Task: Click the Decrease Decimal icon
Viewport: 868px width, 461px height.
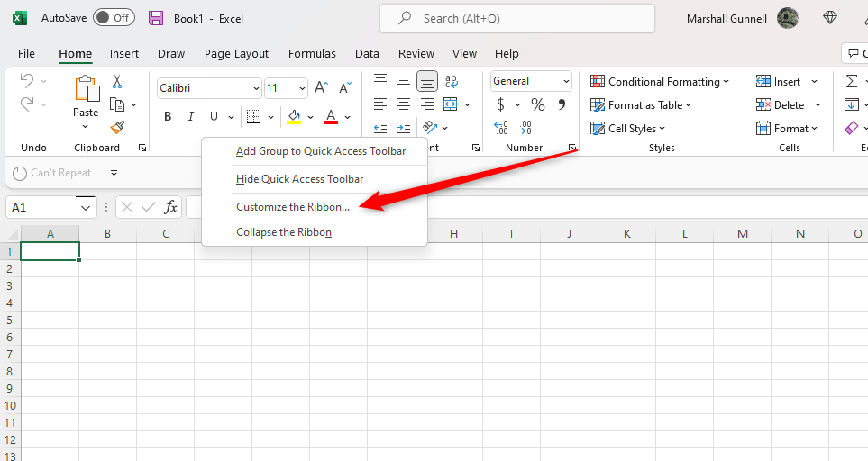Action: [525, 128]
